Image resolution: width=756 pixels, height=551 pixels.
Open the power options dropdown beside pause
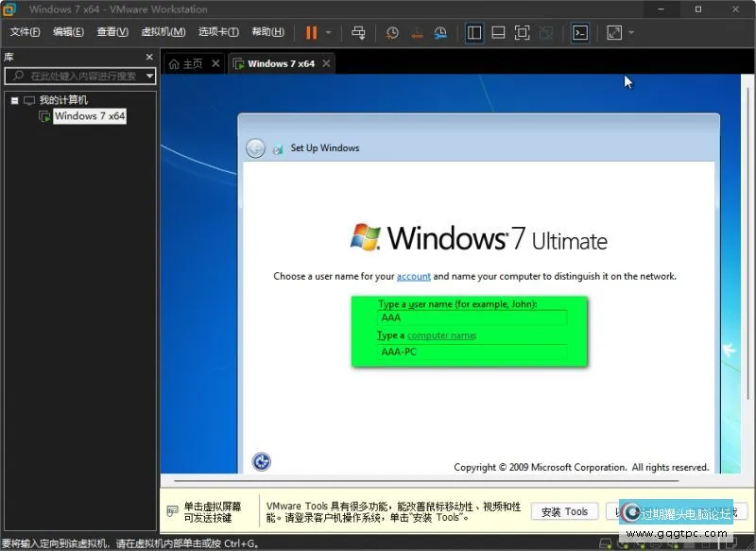328,32
